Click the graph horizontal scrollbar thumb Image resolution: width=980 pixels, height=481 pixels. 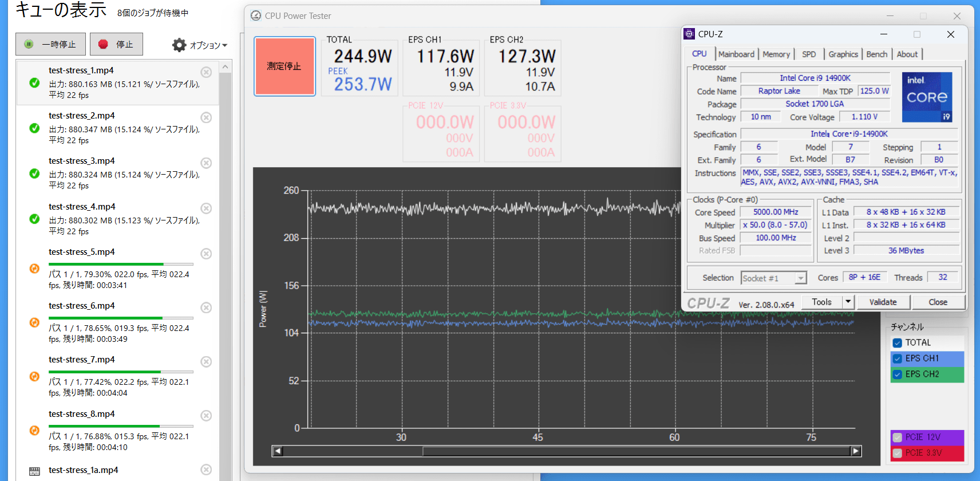tap(637, 451)
